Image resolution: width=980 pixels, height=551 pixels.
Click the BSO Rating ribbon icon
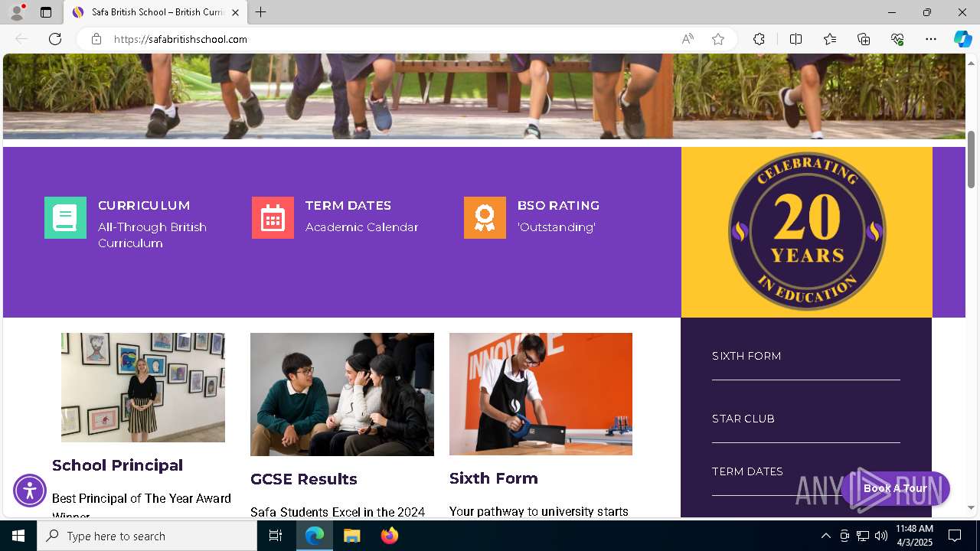coord(485,218)
